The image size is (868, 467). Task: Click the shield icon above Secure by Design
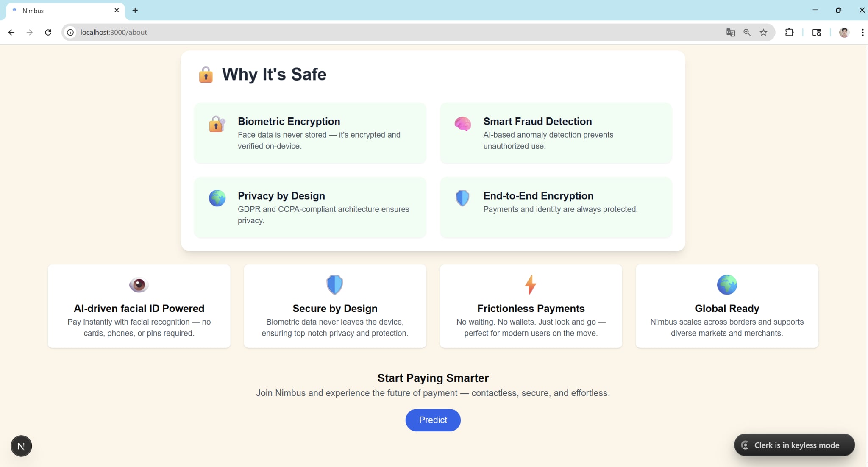click(x=334, y=284)
